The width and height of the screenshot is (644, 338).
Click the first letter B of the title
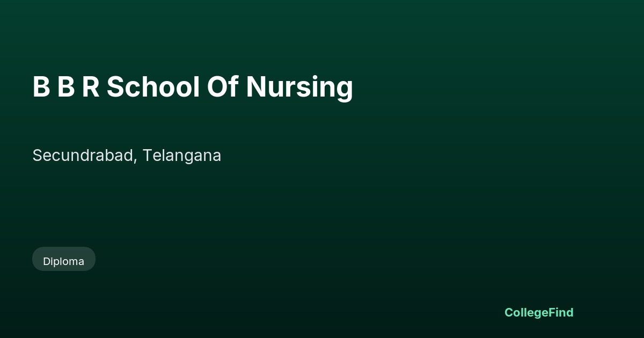click(x=41, y=87)
